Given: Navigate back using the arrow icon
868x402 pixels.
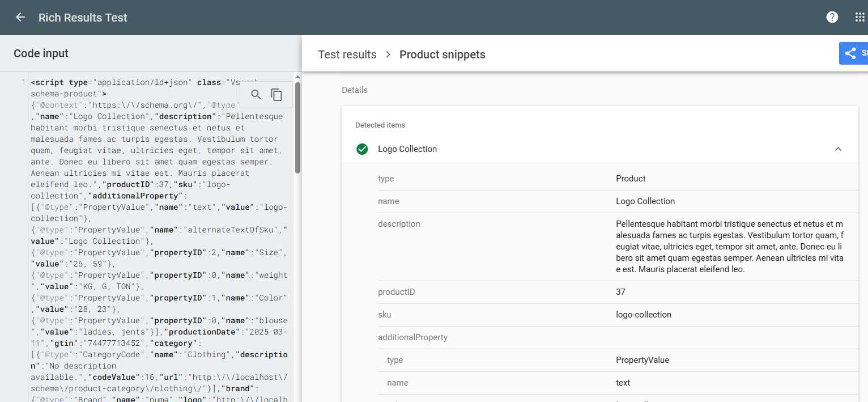Looking at the screenshot, I should (x=20, y=17).
